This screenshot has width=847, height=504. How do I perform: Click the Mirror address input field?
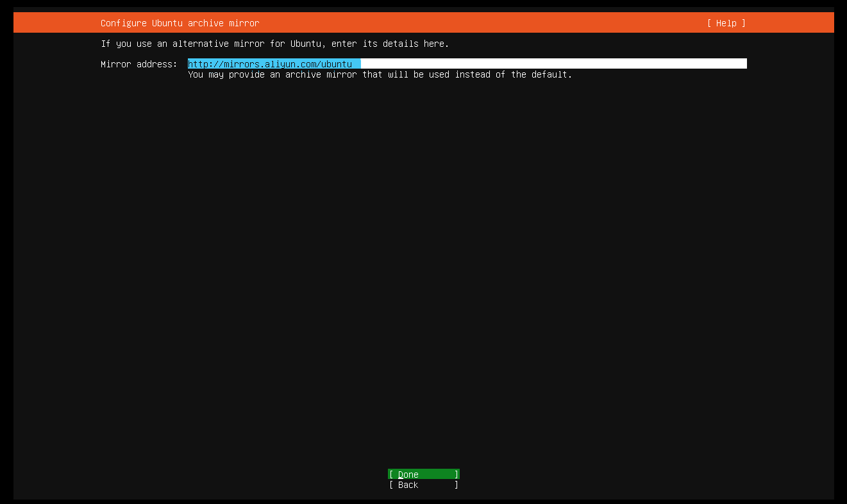click(x=449, y=63)
